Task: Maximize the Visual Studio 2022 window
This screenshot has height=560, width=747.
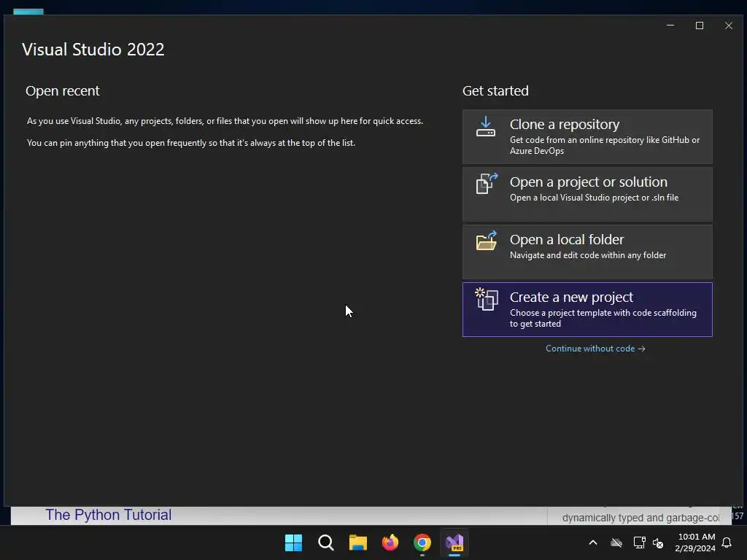Action: 700,26
